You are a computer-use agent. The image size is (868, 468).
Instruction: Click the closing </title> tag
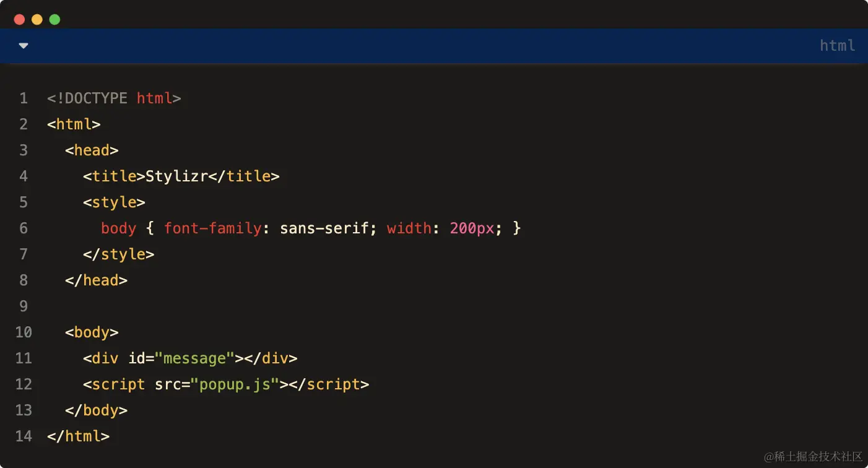click(244, 176)
